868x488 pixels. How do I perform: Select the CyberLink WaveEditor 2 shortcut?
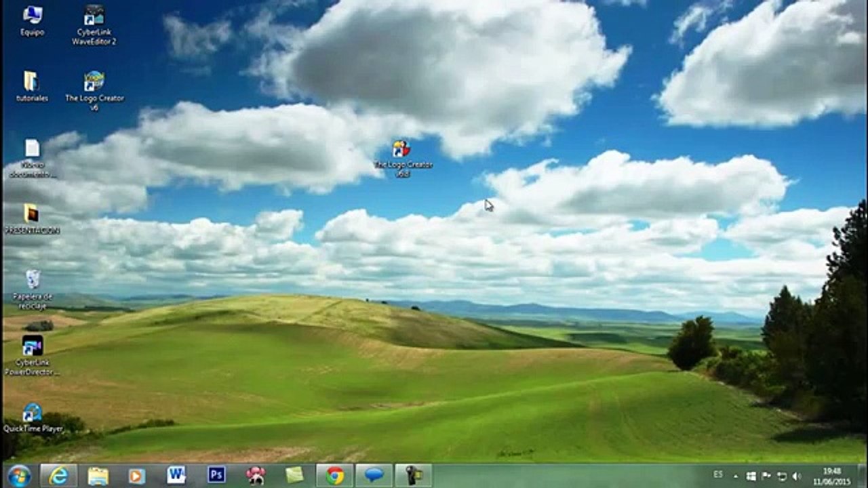point(94,25)
